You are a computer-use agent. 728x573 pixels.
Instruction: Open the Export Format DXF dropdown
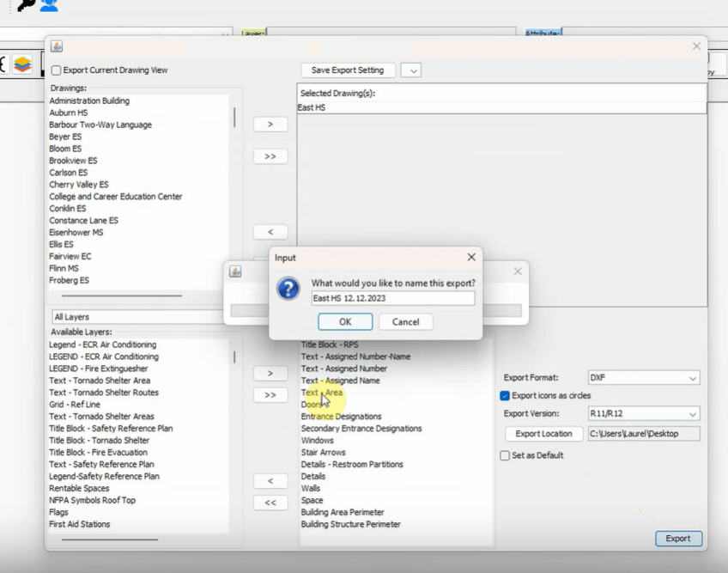click(x=644, y=378)
